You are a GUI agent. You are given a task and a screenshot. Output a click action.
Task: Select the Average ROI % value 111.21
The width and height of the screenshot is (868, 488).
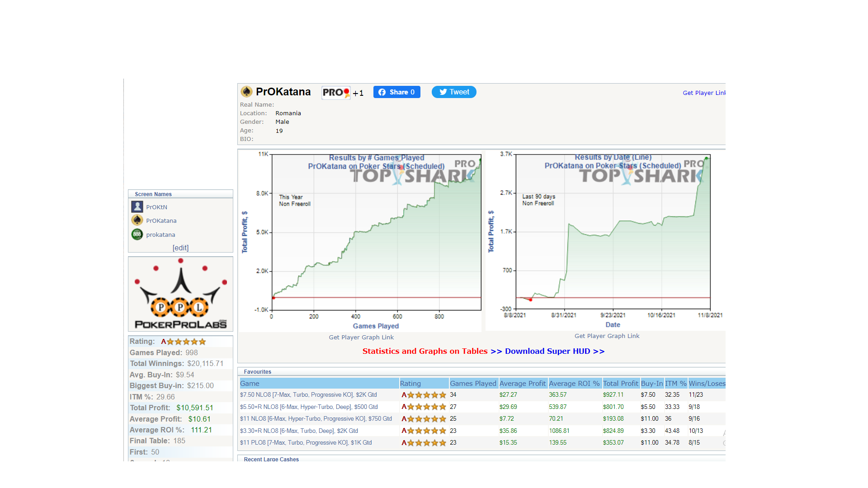(x=201, y=430)
